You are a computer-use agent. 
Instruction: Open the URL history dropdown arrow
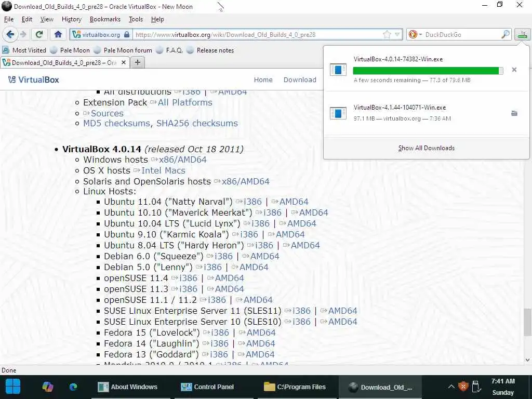pos(397,35)
